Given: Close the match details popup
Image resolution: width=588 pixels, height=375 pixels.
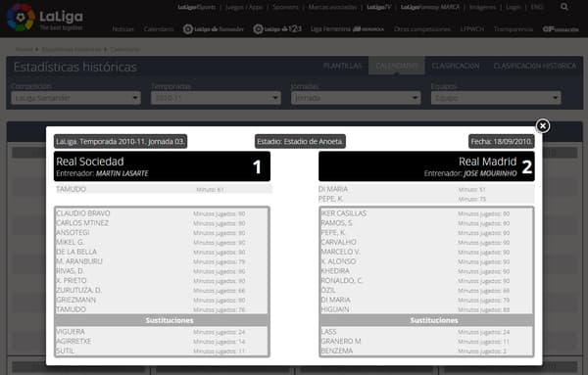Looking at the screenshot, I should (x=542, y=126).
